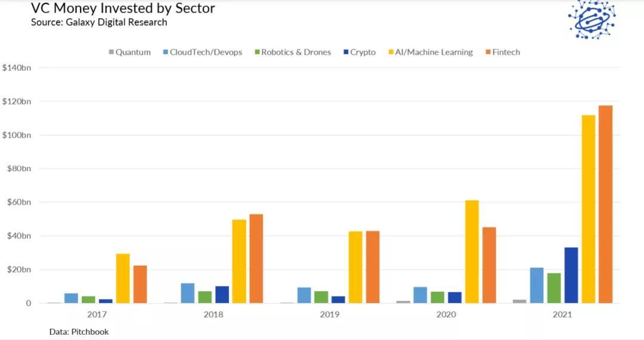Click the "Data: Pitchbook" footnote
The image size is (644, 340).
(x=79, y=331)
